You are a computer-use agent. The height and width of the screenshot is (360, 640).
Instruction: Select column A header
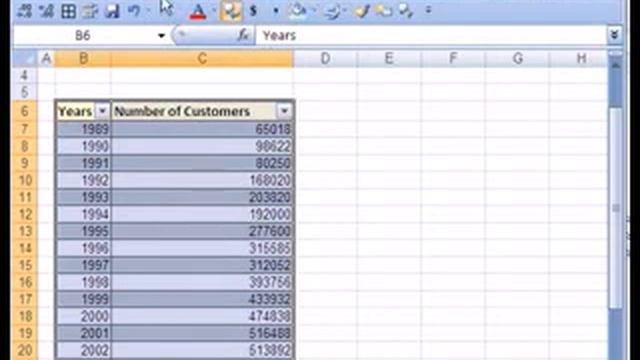(47, 59)
